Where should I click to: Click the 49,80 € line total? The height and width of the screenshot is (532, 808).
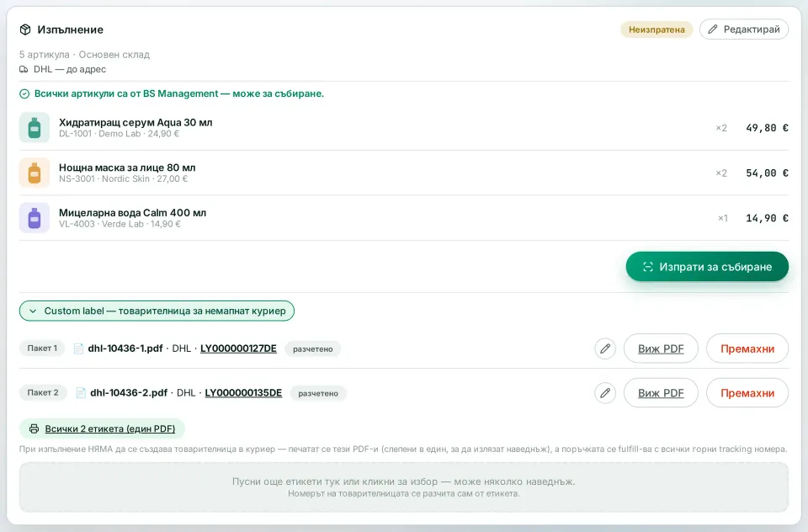[767, 128]
